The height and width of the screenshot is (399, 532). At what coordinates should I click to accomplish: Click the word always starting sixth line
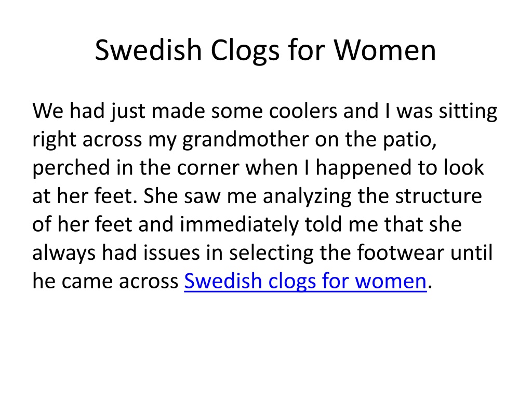coord(64,254)
